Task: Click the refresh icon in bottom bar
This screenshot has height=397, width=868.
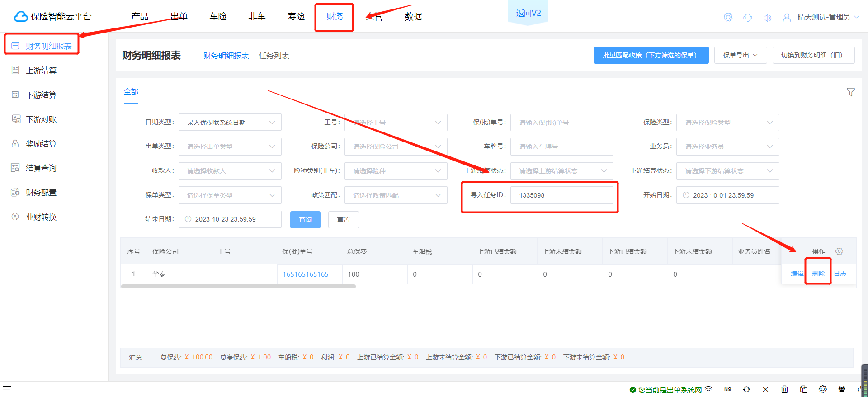Action: pyautogui.click(x=746, y=389)
